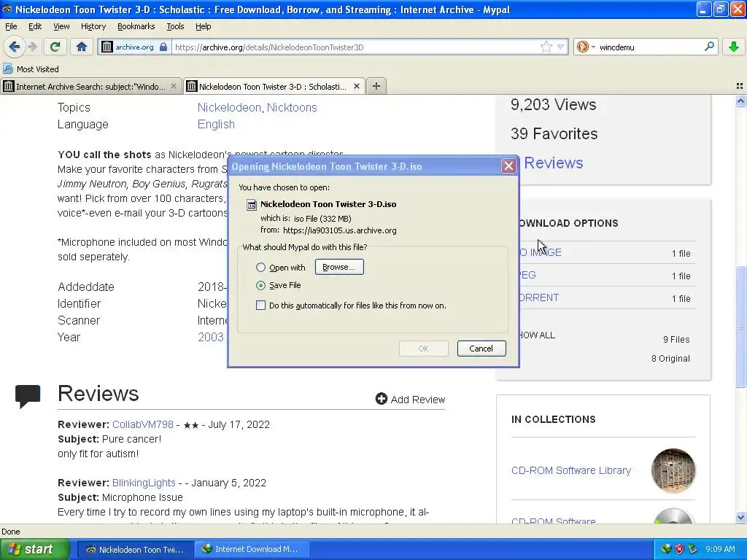
Task: Open the Bookmarks menu
Action: pos(136,26)
